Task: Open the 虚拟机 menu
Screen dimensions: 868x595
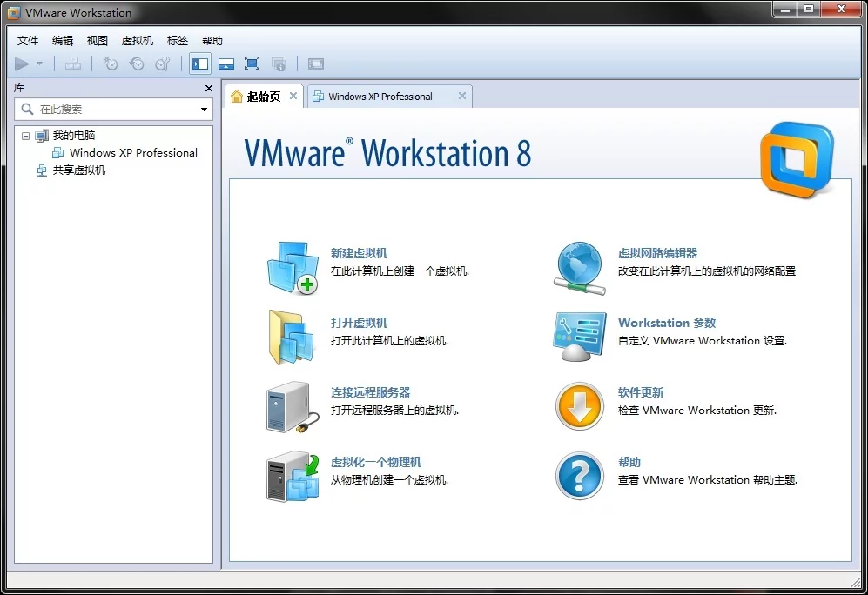Action: [138, 40]
